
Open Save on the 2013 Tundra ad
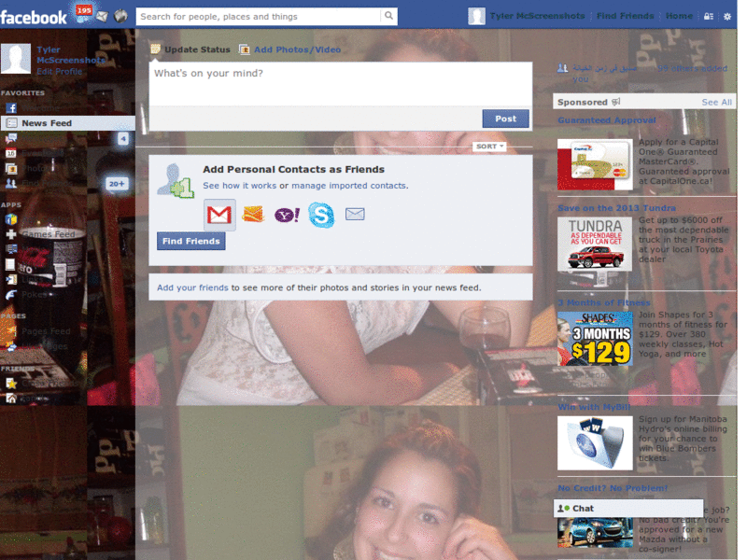pyautogui.click(x=616, y=208)
